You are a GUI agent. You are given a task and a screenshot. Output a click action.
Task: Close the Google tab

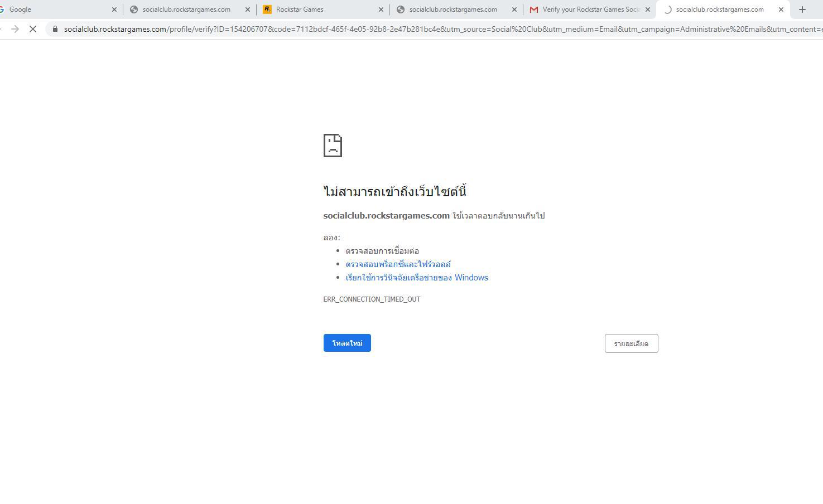[x=114, y=9]
